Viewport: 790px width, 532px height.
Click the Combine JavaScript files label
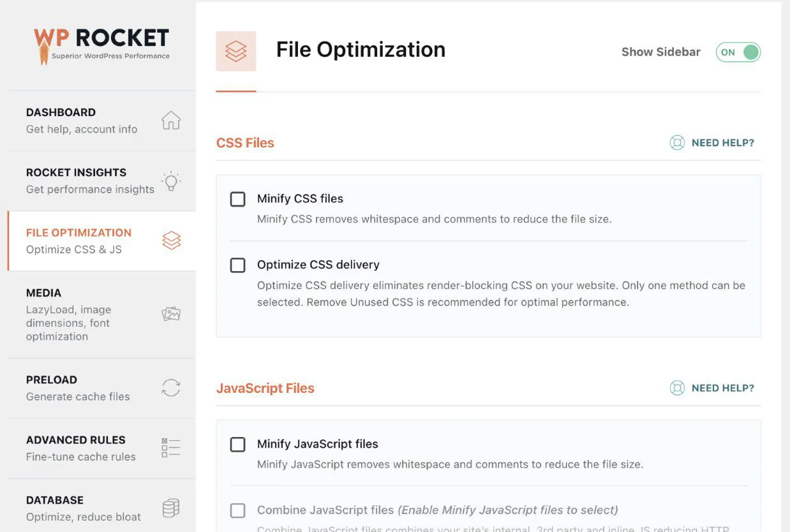coord(438,510)
